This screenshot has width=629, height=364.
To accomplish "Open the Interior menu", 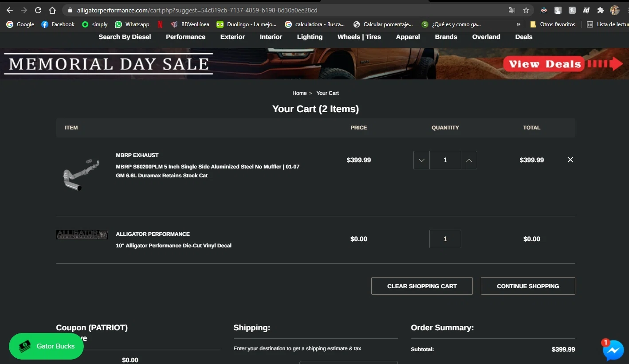I will [271, 37].
